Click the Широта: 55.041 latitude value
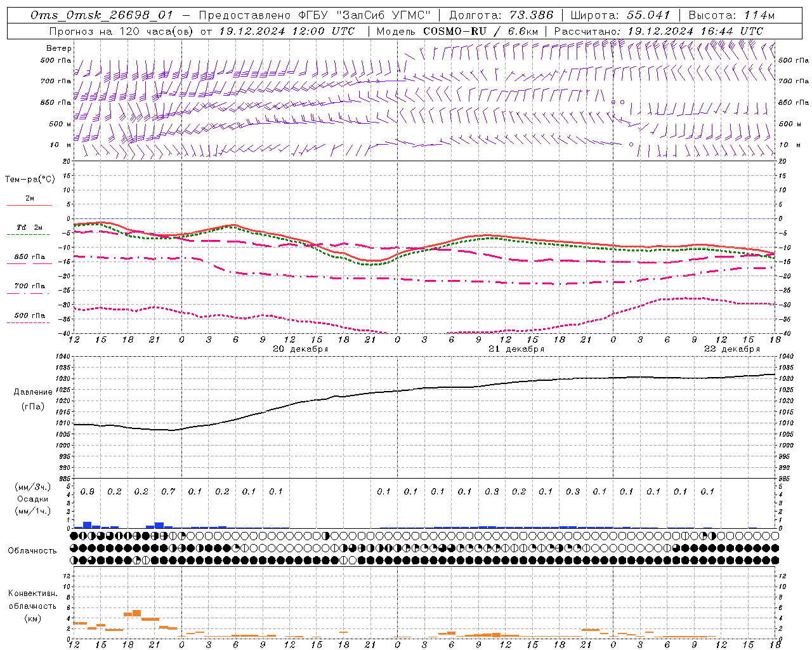Viewport: 812px width, 650px height. [x=620, y=15]
